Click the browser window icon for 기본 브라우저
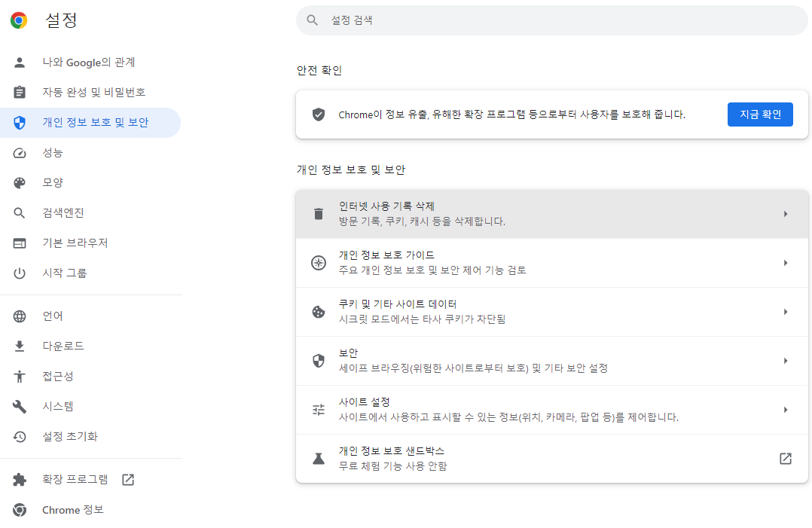Screen dimensions: 812x528 20,243
